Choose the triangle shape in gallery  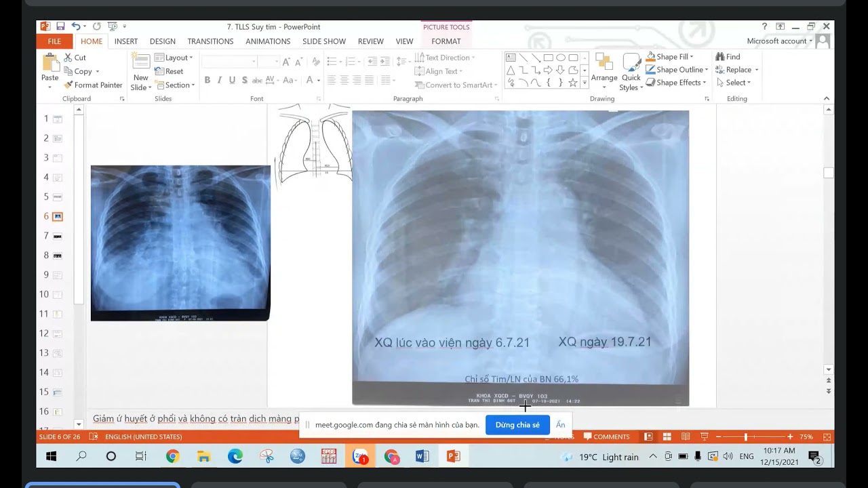coord(511,70)
